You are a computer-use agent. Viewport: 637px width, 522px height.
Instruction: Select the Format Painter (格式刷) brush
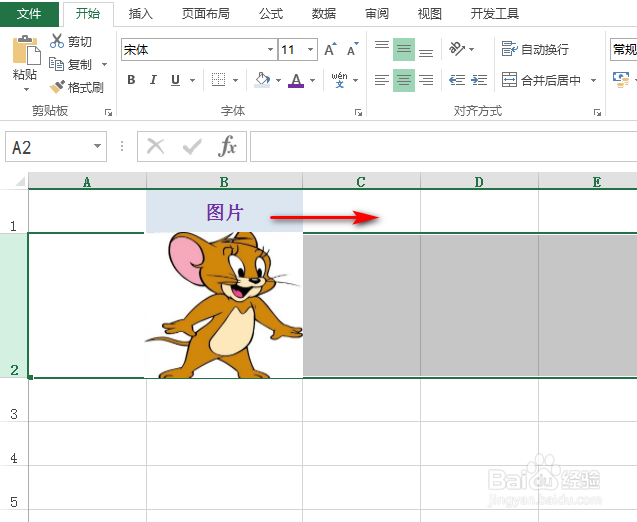coord(77,87)
